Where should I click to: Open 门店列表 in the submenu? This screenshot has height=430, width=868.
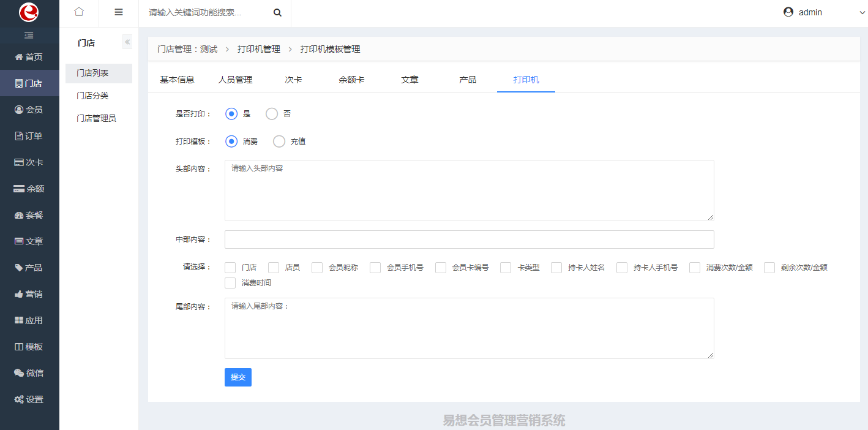click(x=99, y=74)
